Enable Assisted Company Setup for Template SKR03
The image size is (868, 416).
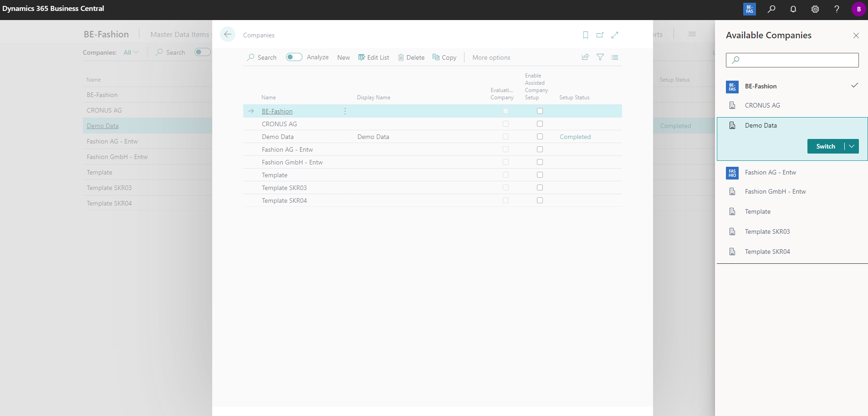(x=540, y=187)
